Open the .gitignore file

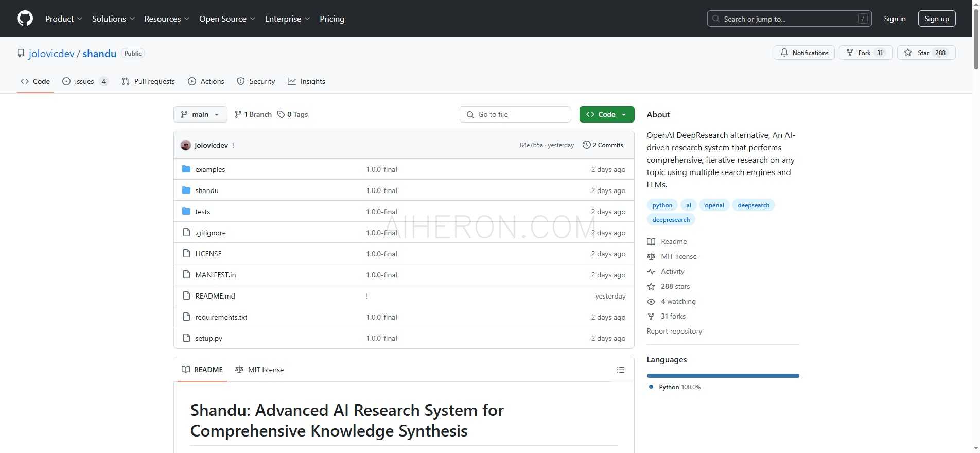click(x=210, y=233)
